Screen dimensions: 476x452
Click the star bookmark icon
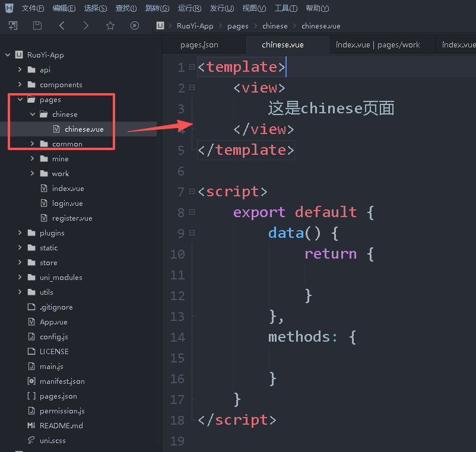click(110, 26)
